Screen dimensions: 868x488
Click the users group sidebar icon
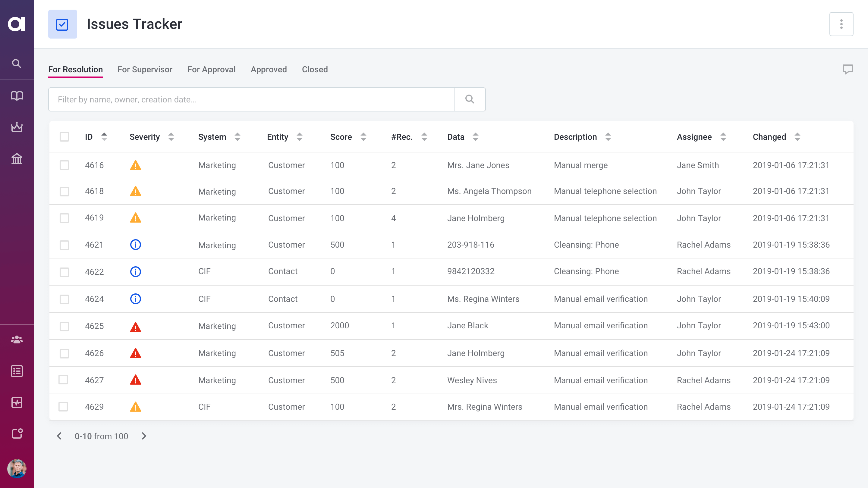pyautogui.click(x=17, y=339)
